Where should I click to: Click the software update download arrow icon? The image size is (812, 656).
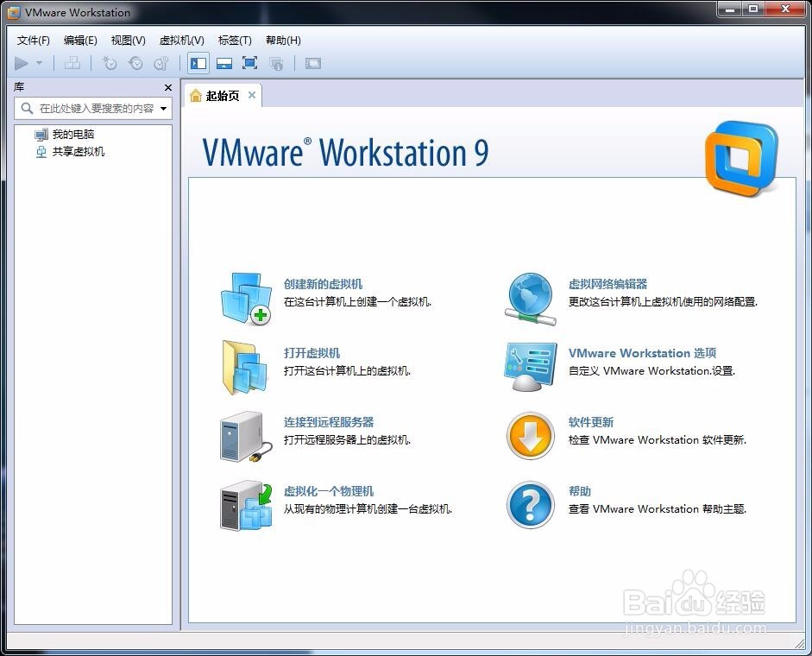[531, 436]
